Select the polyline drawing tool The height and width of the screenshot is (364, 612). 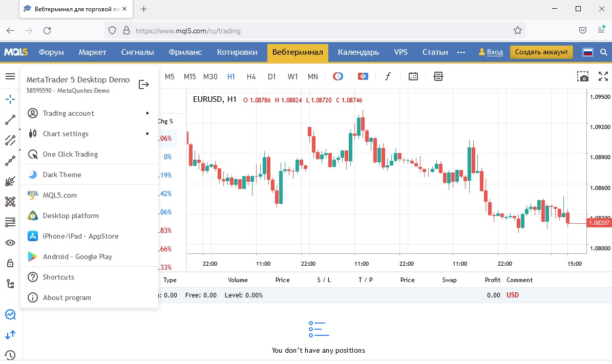[10, 161]
